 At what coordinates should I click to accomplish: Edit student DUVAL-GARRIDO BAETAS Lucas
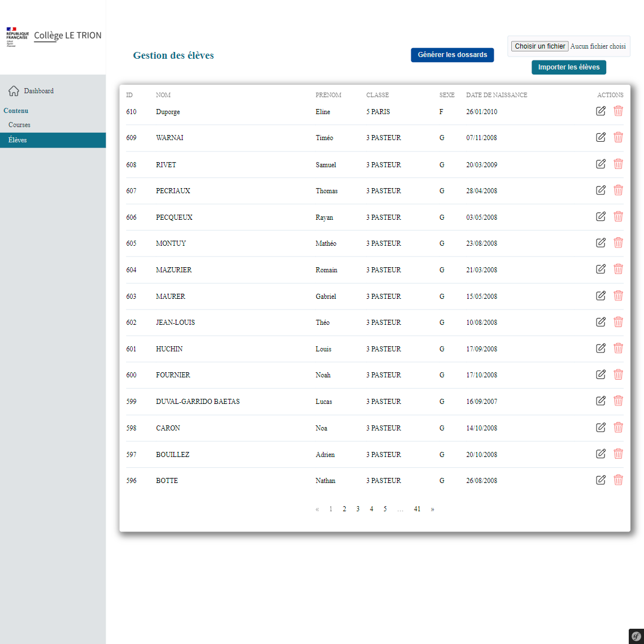click(601, 401)
